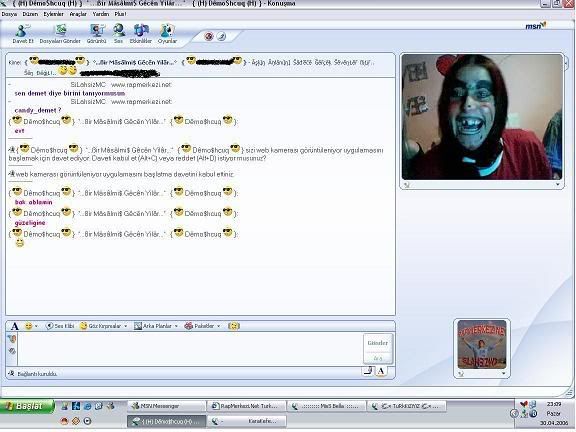Expand the emoticon dropdown arrow

[x=36, y=326]
